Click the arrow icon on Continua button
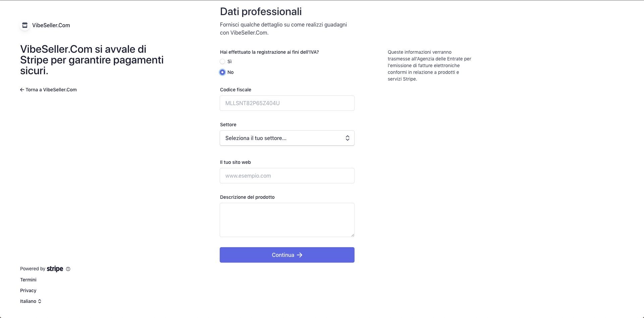Viewport: 644px width, 318px height. [x=300, y=255]
